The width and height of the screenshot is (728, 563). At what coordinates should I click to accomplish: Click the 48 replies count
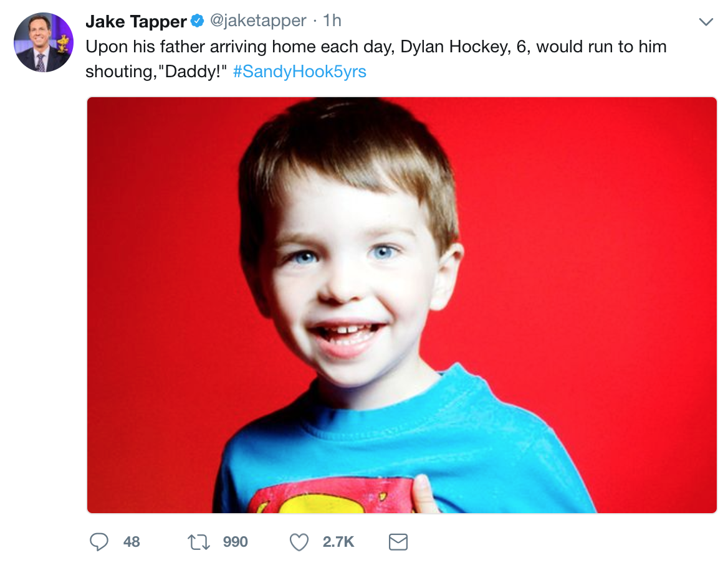(132, 542)
